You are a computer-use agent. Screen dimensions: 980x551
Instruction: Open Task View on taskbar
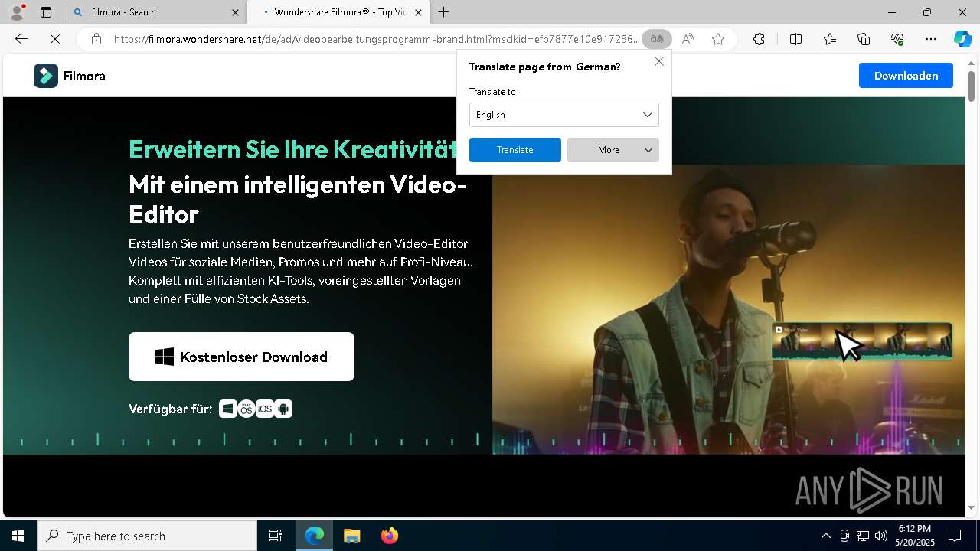tap(276, 536)
